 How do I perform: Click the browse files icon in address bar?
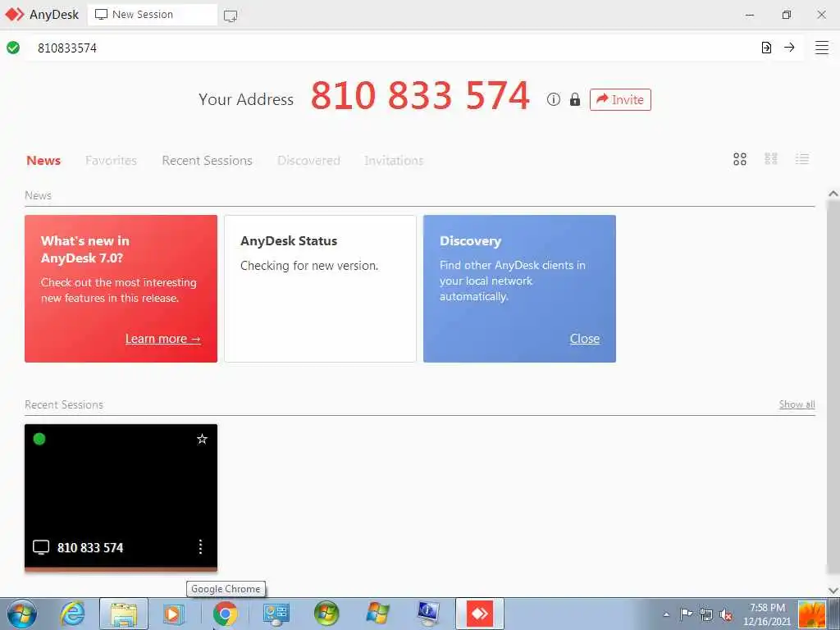coord(767,48)
